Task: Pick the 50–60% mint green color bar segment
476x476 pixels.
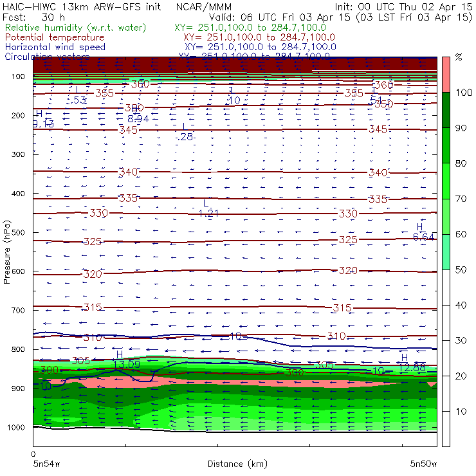Action: pyautogui.click(x=446, y=252)
